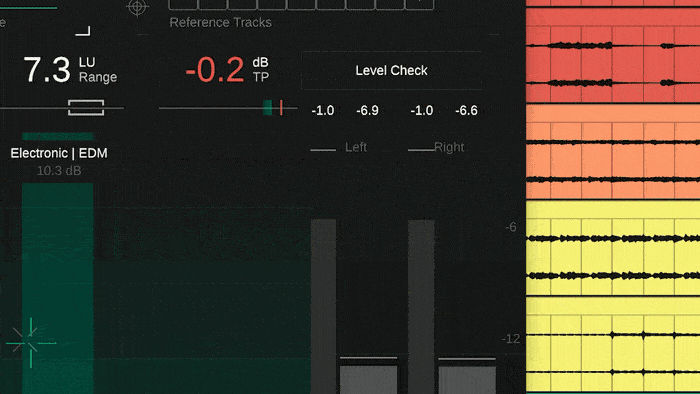Click the tall Right channel peak meter
The width and height of the screenshot is (700, 394).
[x=421, y=307]
